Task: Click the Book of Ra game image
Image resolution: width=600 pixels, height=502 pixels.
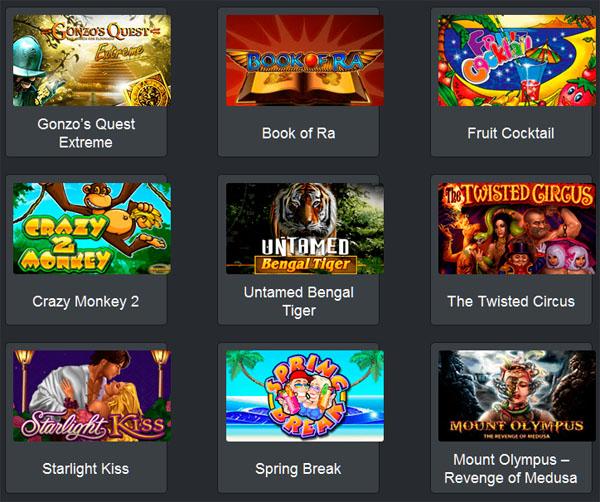Action: [305, 60]
